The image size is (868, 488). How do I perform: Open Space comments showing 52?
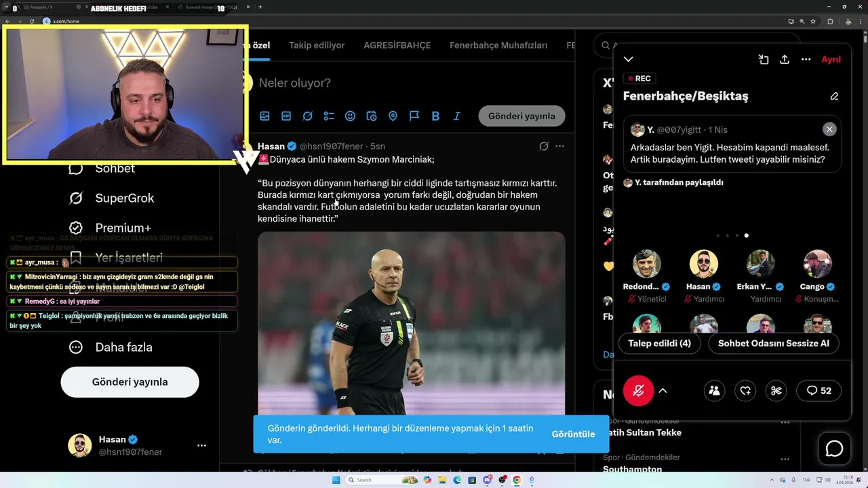[818, 390]
